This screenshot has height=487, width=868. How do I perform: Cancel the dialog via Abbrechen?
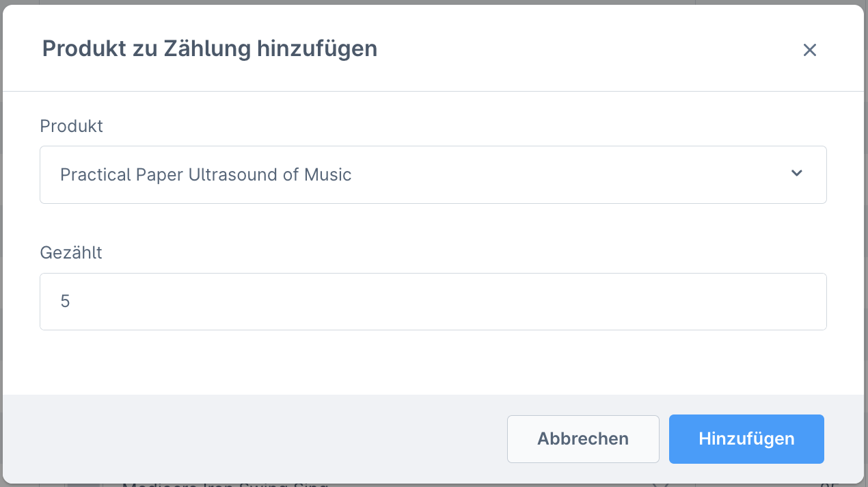582,438
